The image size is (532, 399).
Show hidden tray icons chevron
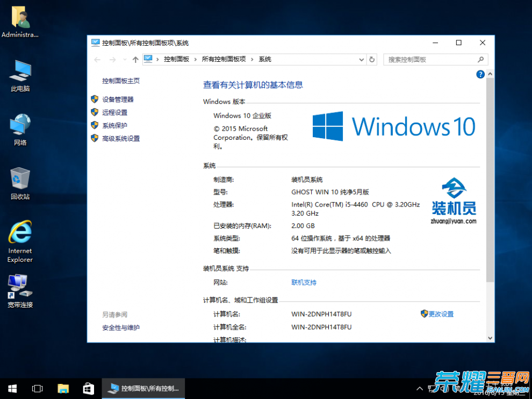click(420, 388)
